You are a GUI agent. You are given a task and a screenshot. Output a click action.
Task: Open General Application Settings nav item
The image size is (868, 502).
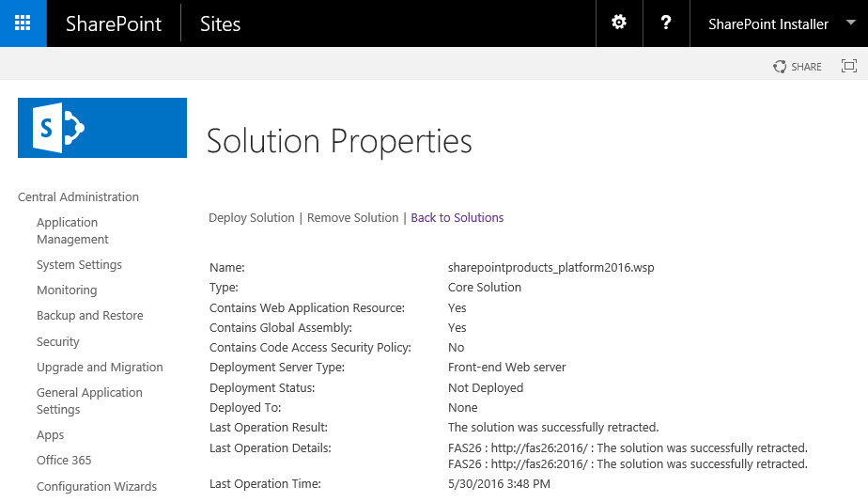[x=89, y=400]
